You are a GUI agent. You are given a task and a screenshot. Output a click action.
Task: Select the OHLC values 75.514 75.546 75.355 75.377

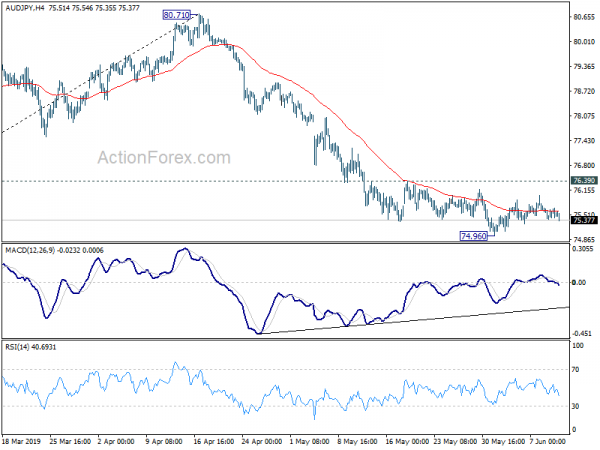[94, 7]
